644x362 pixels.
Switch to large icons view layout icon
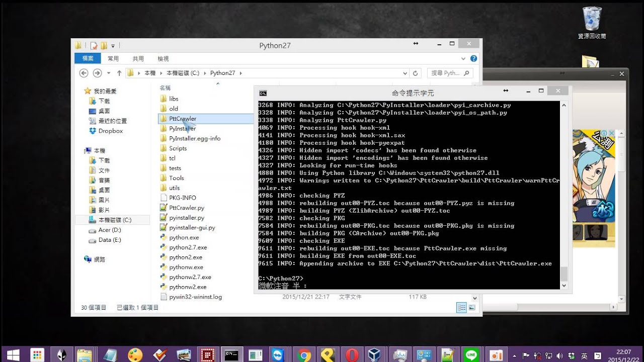click(x=472, y=307)
